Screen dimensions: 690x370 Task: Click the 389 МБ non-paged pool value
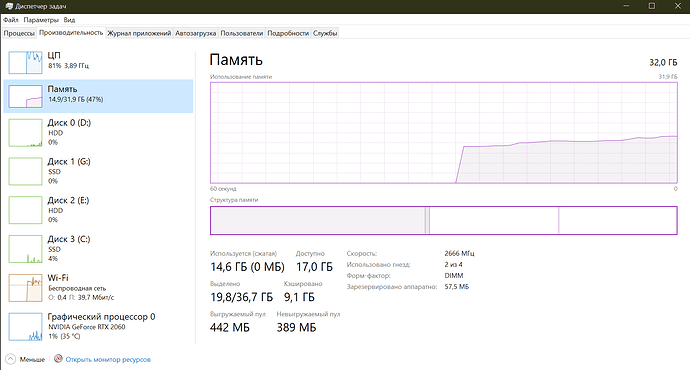pyautogui.click(x=296, y=328)
